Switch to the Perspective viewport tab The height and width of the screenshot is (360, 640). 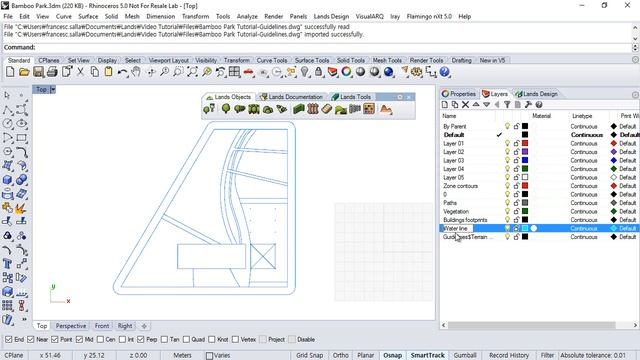pos(71,326)
